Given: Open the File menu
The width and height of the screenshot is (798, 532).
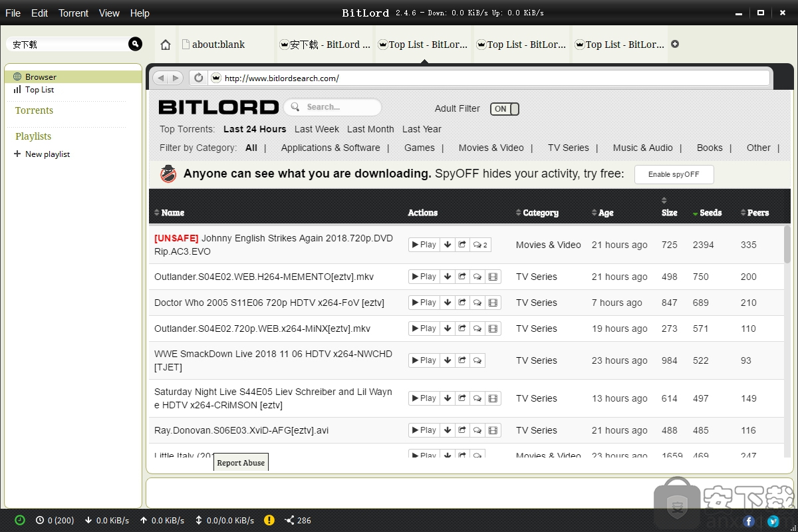Looking at the screenshot, I should [13, 13].
